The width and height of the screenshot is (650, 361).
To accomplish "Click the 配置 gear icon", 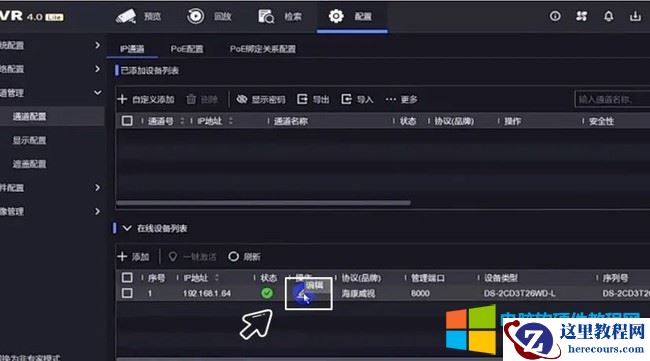I will (336, 16).
